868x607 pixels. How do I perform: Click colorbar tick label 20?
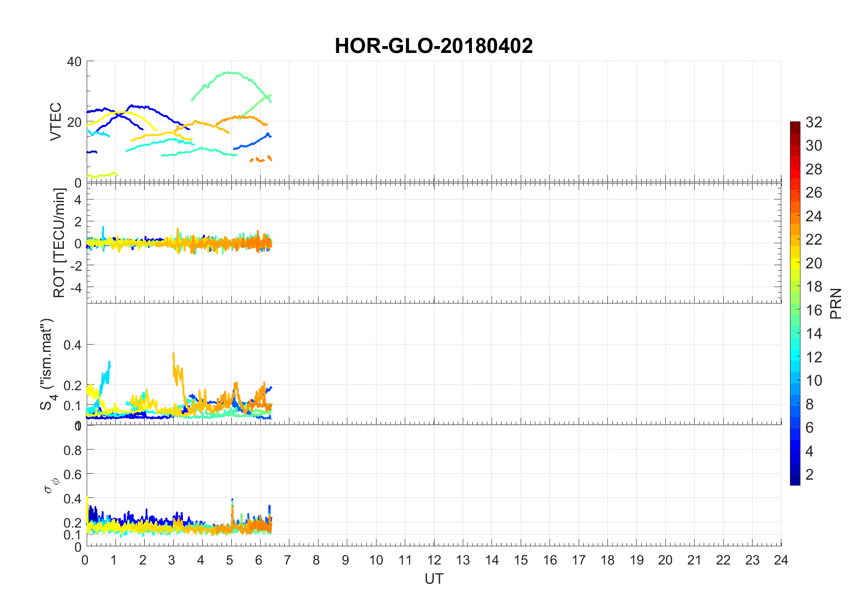pyautogui.click(x=814, y=263)
